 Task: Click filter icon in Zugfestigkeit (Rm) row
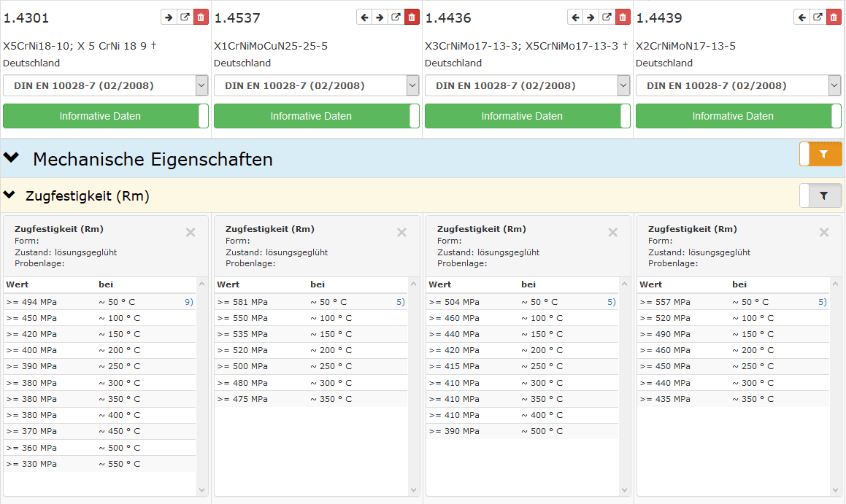pos(823,195)
